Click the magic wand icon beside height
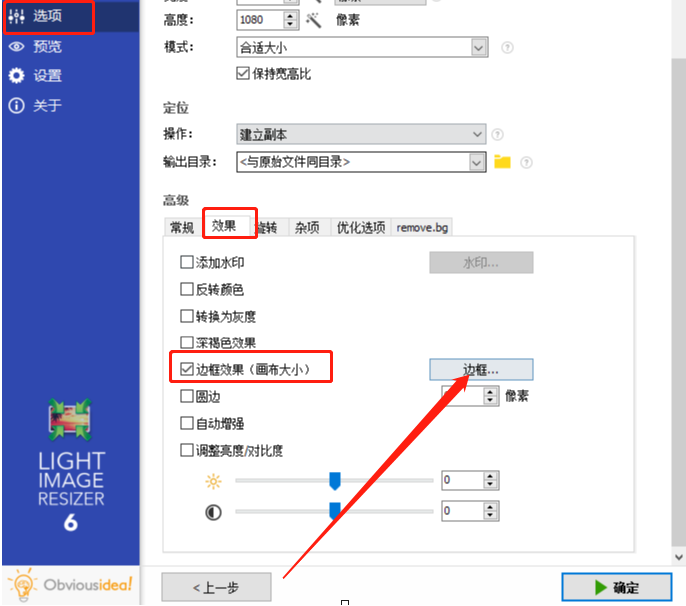The height and width of the screenshot is (606, 686). coord(314,20)
